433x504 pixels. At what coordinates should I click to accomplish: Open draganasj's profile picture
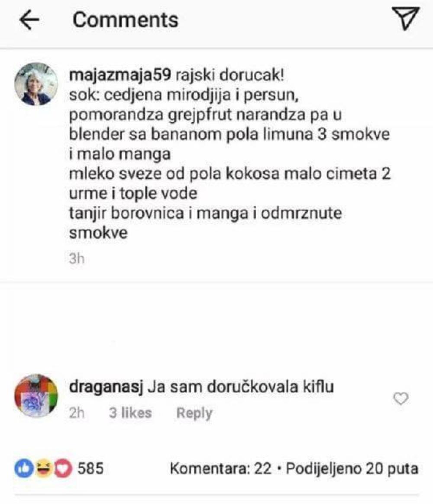click(36, 395)
